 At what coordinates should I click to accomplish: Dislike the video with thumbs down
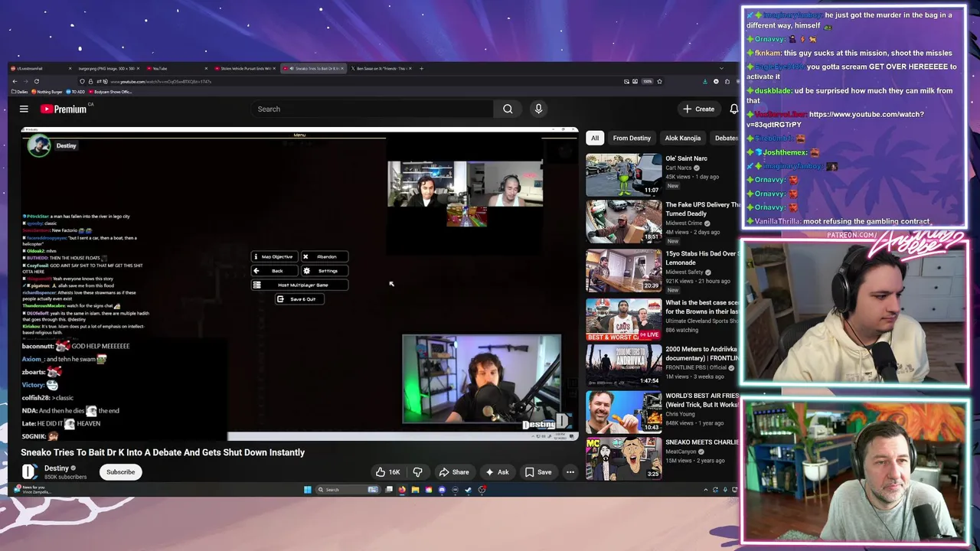click(x=417, y=472)
